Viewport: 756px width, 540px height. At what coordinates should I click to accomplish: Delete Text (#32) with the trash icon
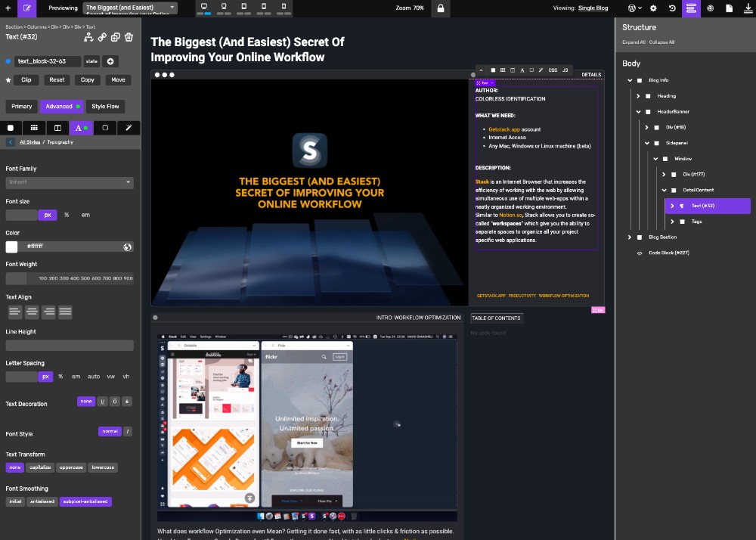click(x=129, y=37)
